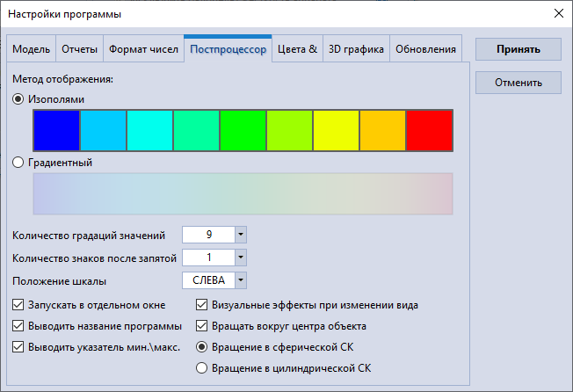Viewport: 573px width, 392px height.
Task: Disable Визуальные эффекты при изменении вида
Action: 202,305
